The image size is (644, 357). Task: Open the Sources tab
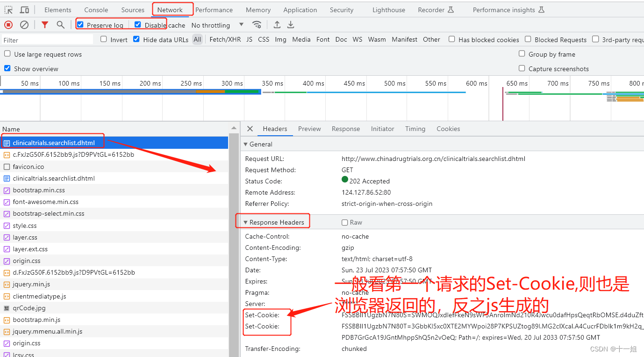coord(133,10)
